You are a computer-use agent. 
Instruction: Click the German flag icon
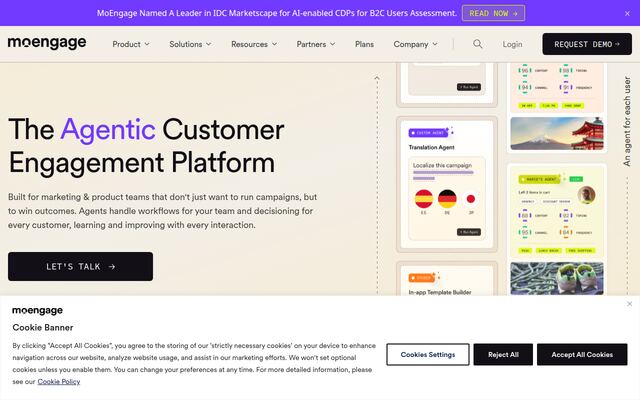(447, 199)
